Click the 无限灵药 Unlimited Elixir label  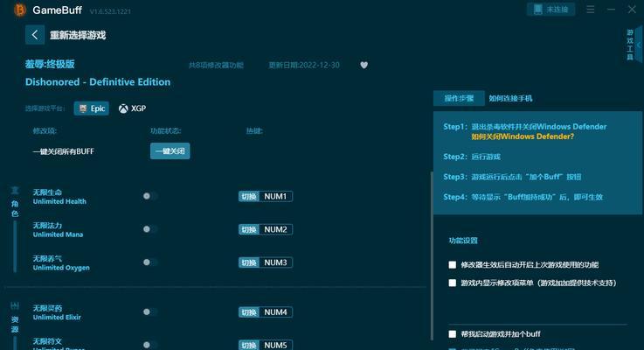coord(57,312)
